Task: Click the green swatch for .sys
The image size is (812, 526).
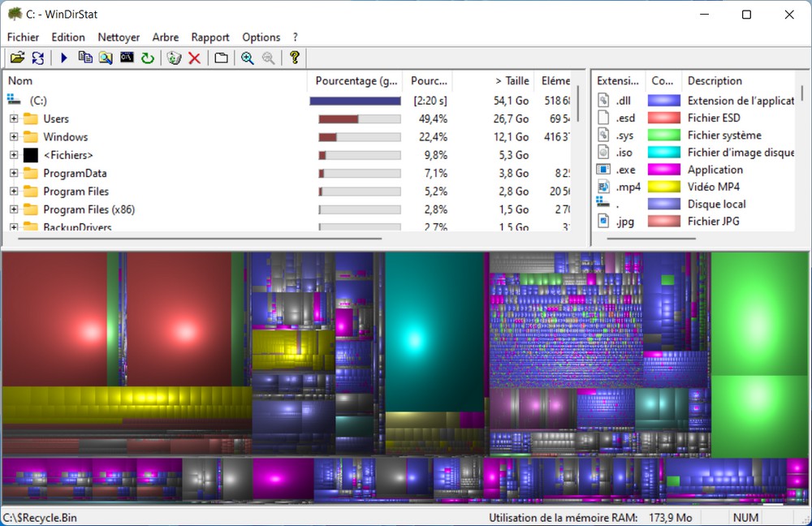Action: click(664, 135)
